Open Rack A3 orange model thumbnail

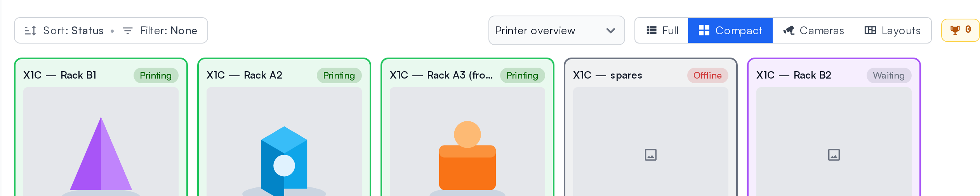[467, 142]
